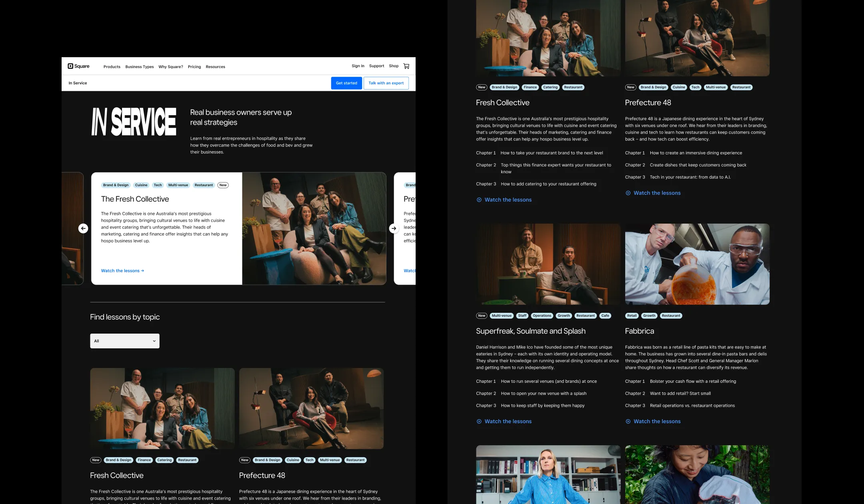Open the shopping cart icon
Screen dimensions: 864x504
[x=406, y=66]
